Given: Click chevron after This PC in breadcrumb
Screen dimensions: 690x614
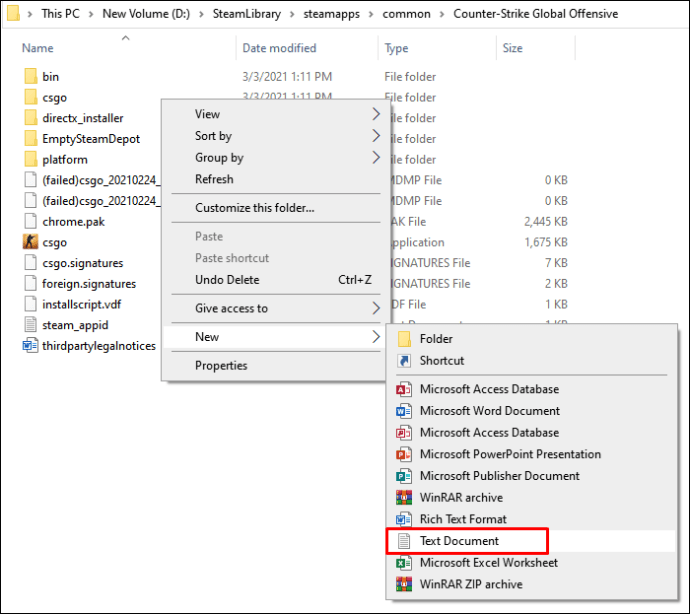Looking at the screenshot, I should click(x=91, y=14).
